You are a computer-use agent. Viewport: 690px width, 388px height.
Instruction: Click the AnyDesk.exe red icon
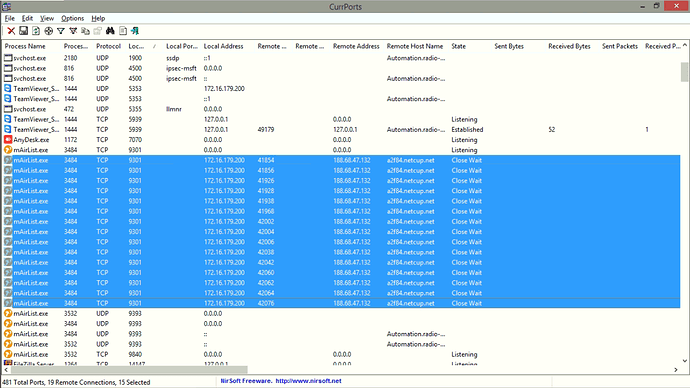pos(8,139)
